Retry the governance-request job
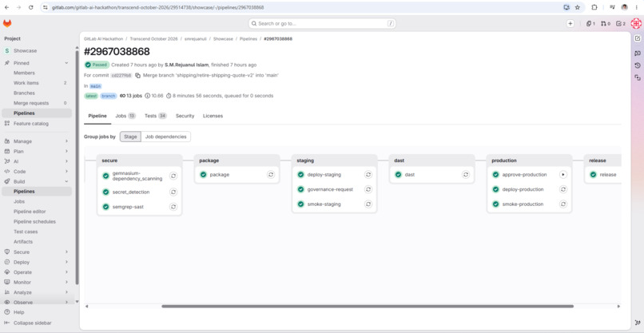644x333 pixels. pyautogui.click(x=368, y=189)
